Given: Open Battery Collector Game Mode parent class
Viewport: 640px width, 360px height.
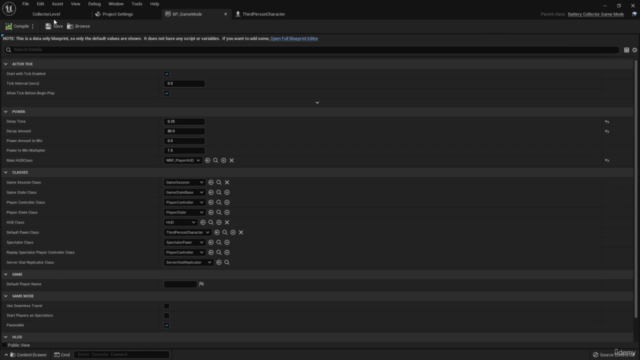Looking at the screenshot, I should pos(596,14).
